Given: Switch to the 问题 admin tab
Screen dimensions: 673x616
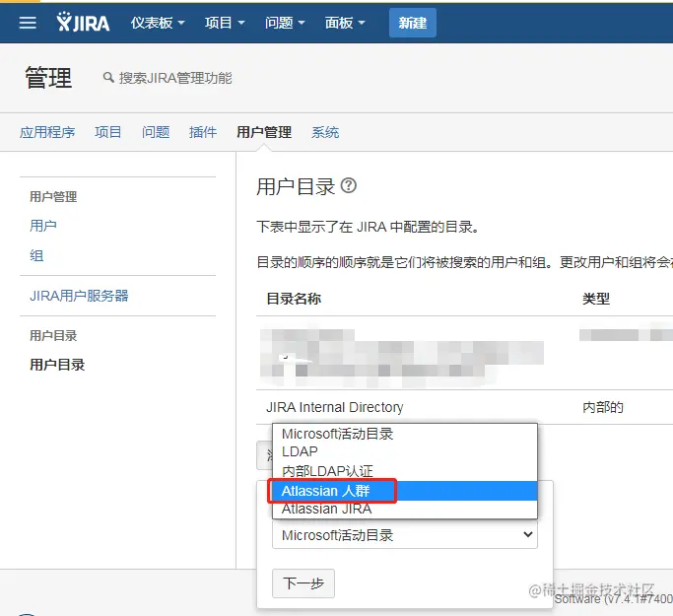Looking at the screenshot, I should [156, 132].
